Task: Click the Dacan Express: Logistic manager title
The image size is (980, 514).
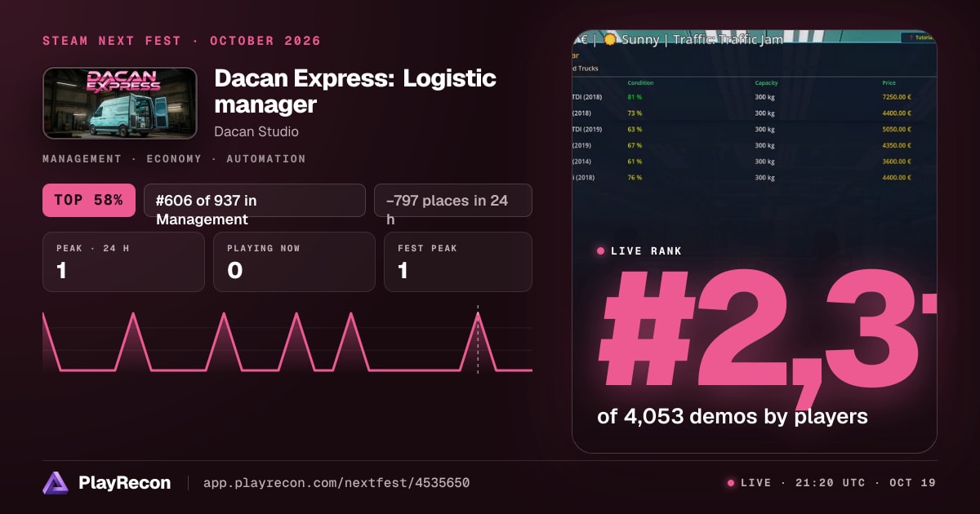Action: [x=355, y=91]
